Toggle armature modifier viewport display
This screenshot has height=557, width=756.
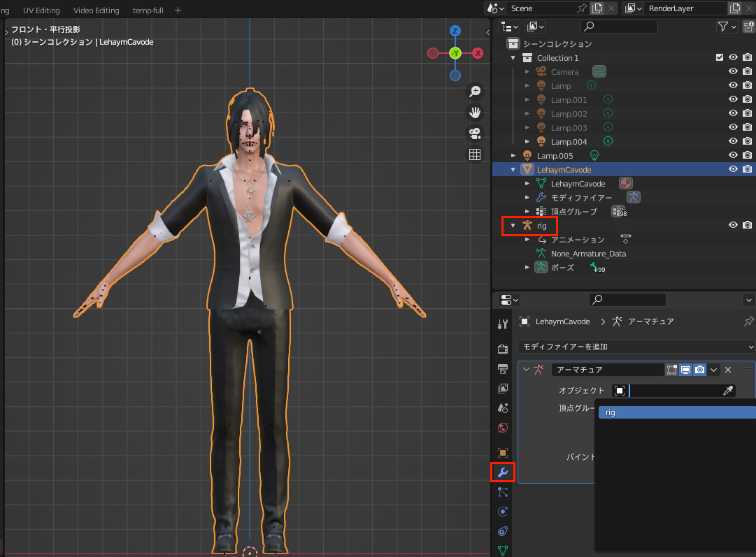(x=686, y=370)
